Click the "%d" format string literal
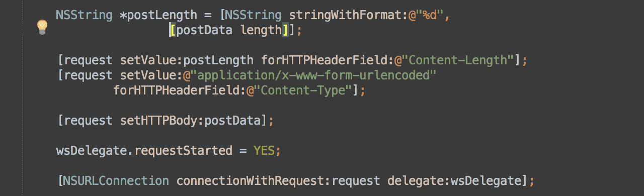Viewport: 644px width, 196px height. click(x=429, y=15)
